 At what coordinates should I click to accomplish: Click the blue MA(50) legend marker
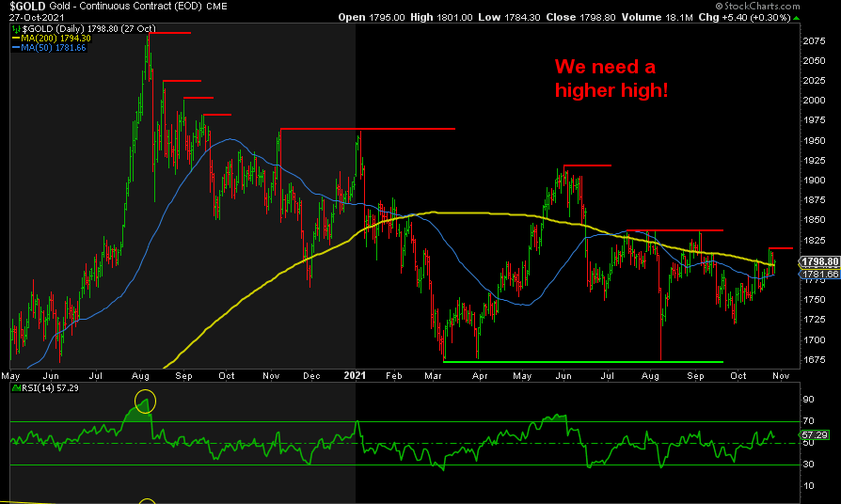click(x=15, y=48)
